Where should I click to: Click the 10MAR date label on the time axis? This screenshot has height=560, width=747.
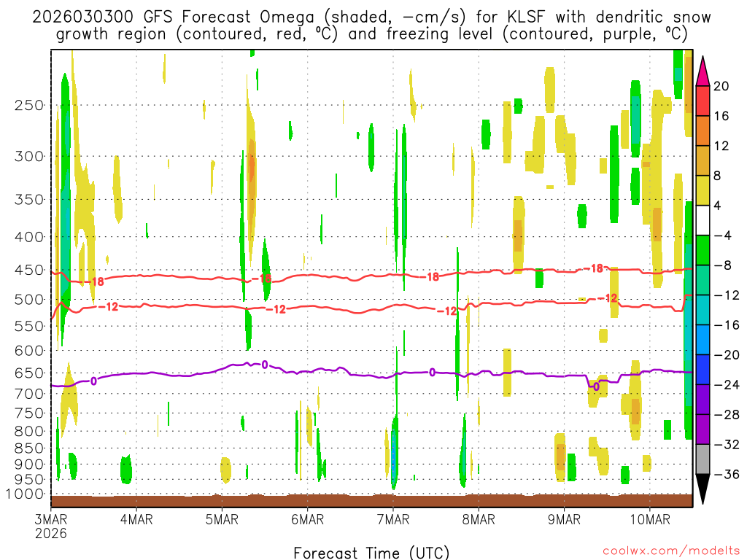[x=650, y=519]
